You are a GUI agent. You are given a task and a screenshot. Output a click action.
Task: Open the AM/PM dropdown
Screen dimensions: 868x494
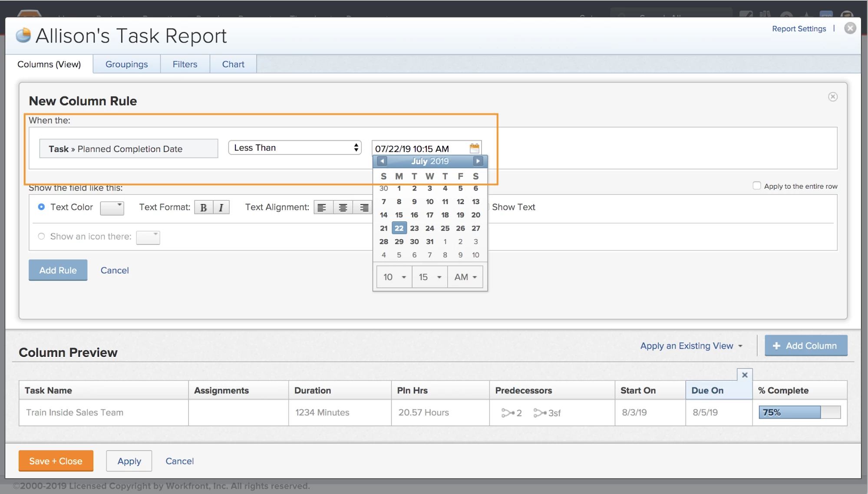(465, 277)
